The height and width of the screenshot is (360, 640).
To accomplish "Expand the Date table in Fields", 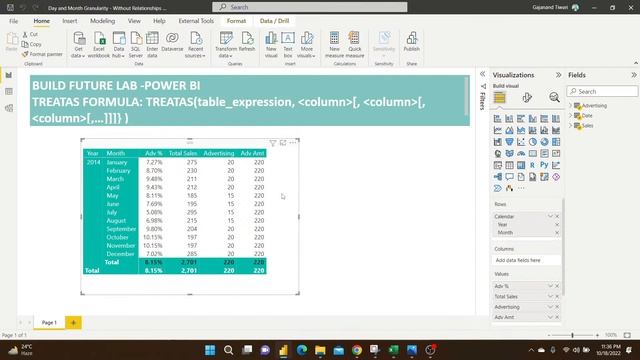I will pos(571,116).
